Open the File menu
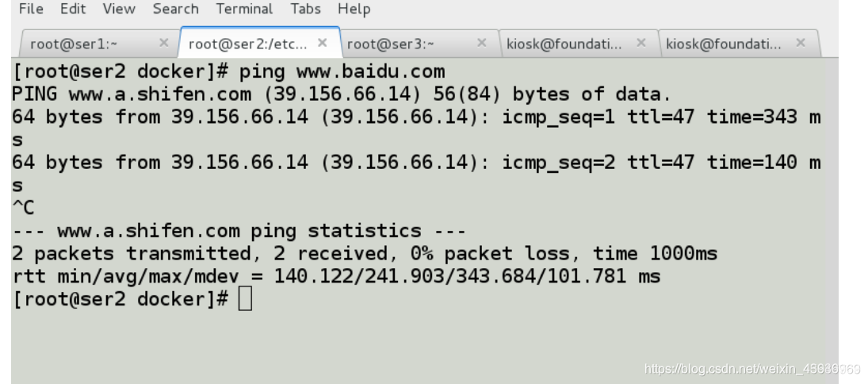Screen dimensions: 868x384 [31, 9]
